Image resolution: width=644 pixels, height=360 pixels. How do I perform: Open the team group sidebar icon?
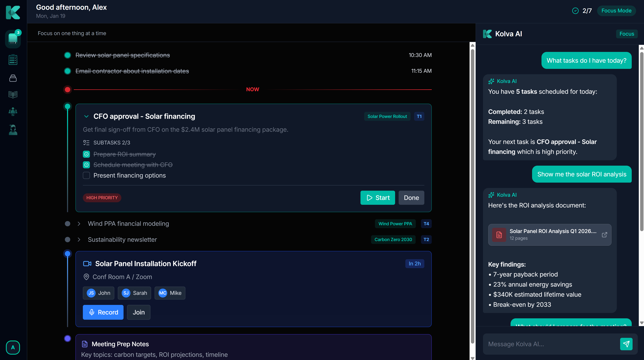click(13, 111)
